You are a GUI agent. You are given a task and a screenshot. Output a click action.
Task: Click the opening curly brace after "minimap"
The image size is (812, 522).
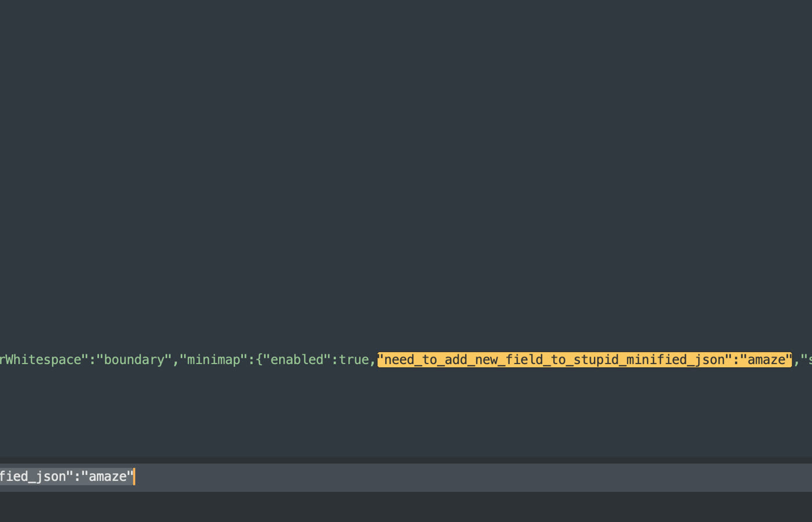click(259, 360)
